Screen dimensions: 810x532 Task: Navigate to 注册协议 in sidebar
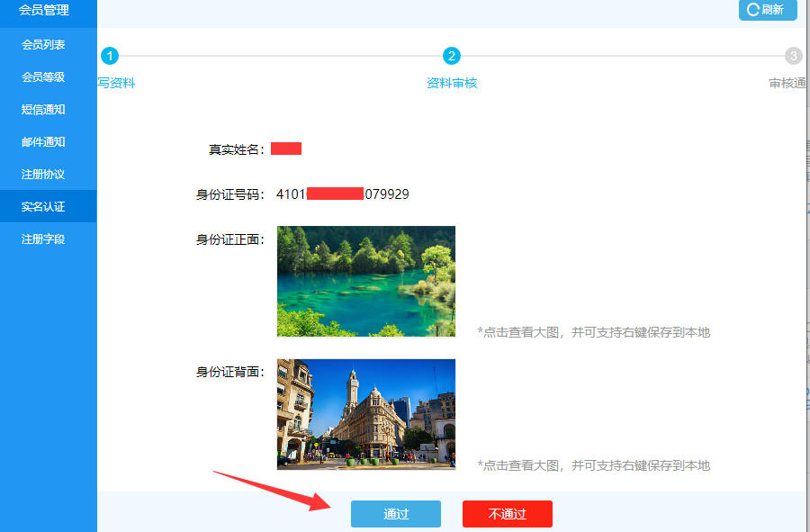[44, 175]
